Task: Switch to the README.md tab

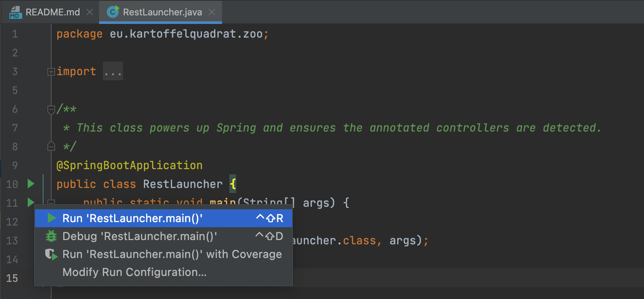Action: [x=53, y=12]
